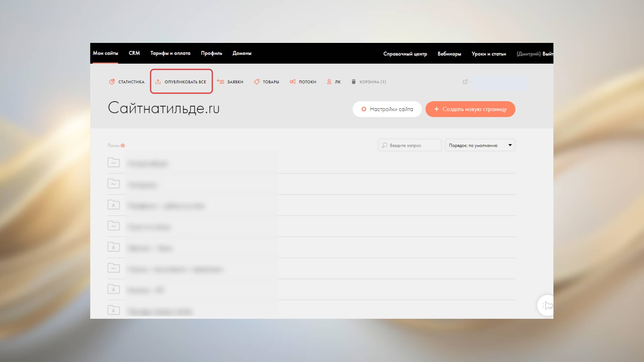Click Настройки сайта button

pos(387,109)
